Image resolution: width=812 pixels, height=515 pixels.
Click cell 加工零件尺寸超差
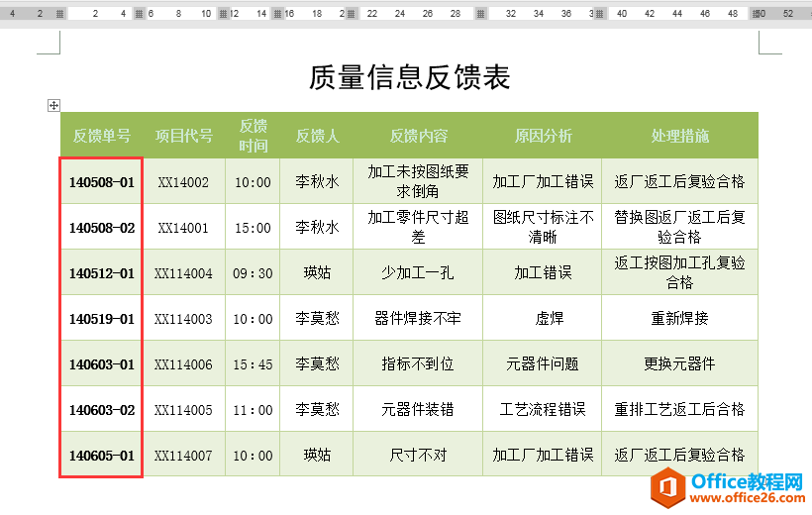(x=419, y=227)
